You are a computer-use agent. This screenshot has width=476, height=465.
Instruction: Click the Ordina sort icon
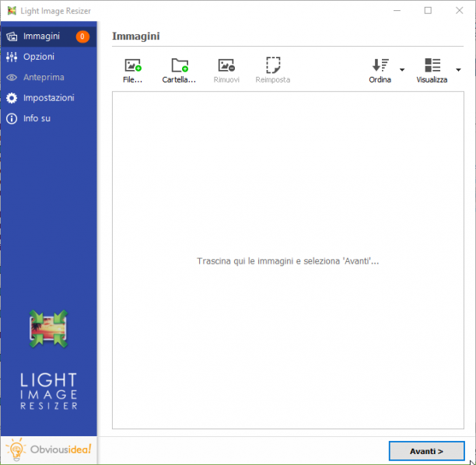tap(380, 65)
